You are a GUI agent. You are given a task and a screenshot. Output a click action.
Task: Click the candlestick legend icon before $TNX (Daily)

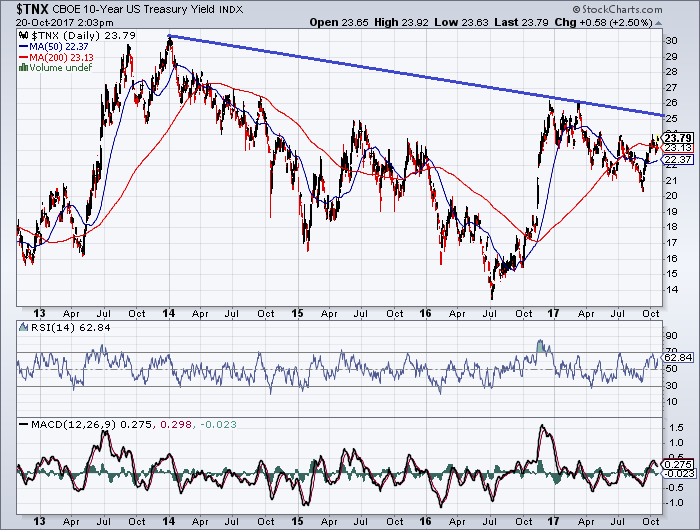(x=24, y=35)
